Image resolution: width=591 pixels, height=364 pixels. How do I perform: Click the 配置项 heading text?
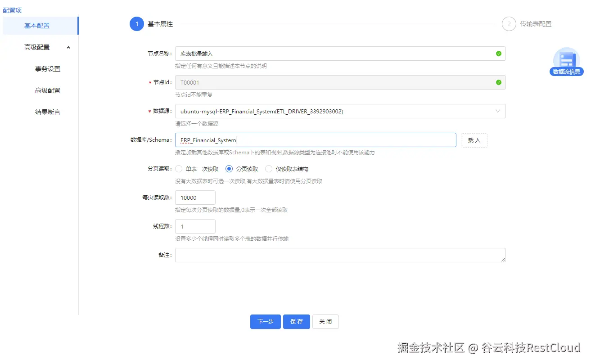tap(12, 10)
